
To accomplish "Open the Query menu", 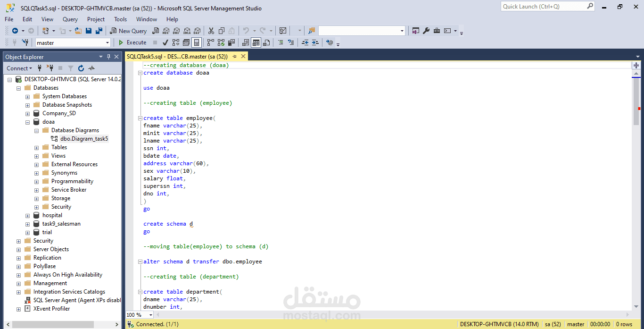I will pyautogui.click(x=70, y=19).
